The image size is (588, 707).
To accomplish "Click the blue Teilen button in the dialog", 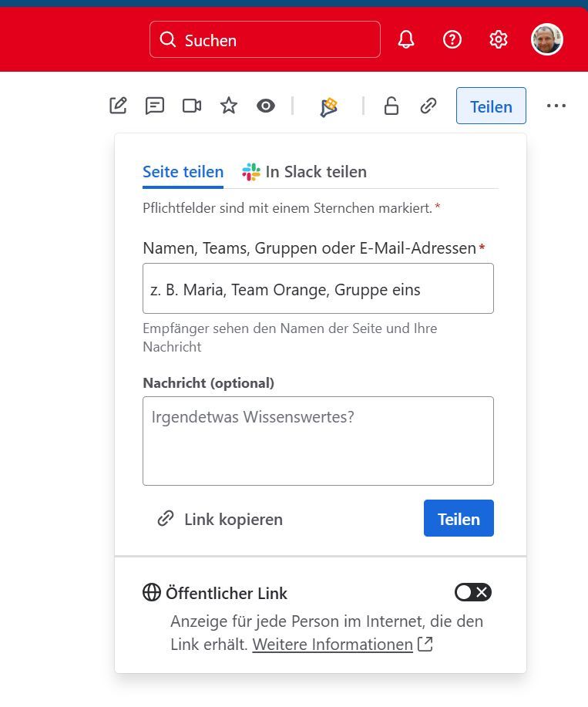I will pyautogui.click(x=459, y=518).
